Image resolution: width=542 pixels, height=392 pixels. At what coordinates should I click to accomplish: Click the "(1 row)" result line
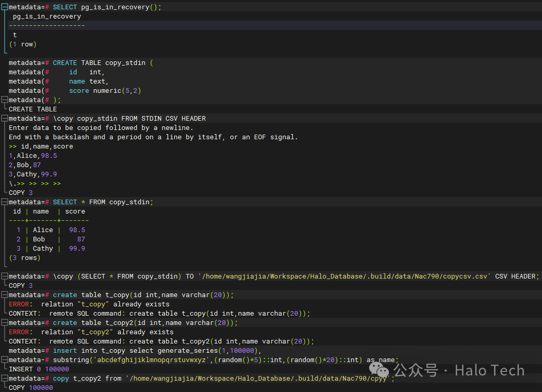pyautogui.click(x=23, y=44)
